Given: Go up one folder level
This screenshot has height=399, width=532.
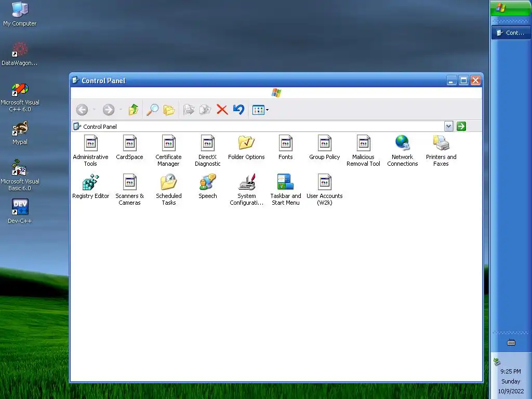Looking at the screenshot, I should coord(134,110).
